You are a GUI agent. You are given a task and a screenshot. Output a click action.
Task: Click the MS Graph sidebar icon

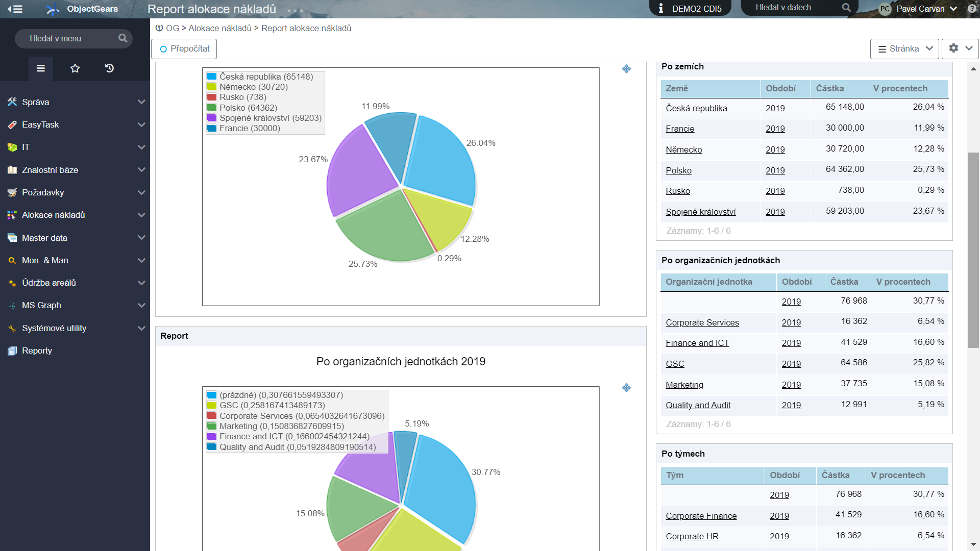[x=12, y=306]
